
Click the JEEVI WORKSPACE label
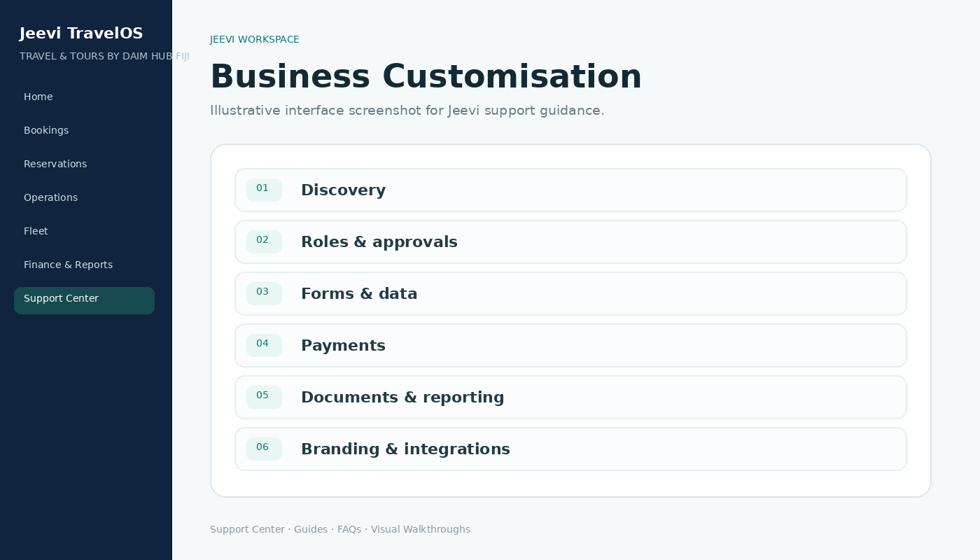click(x=255, y=40)
